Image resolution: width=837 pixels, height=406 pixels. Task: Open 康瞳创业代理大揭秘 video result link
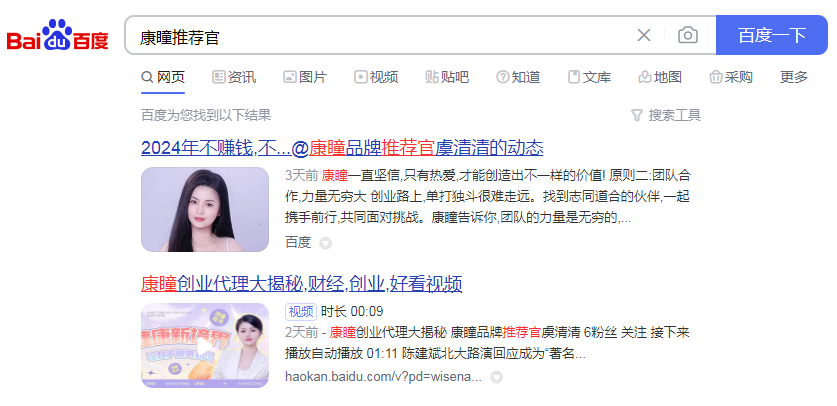click(x=302, y=284)
